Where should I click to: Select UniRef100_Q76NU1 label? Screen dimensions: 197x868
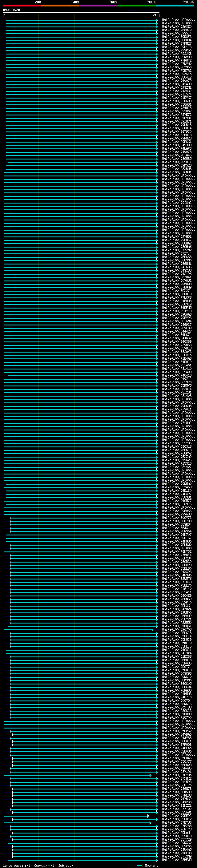[176, 172]
